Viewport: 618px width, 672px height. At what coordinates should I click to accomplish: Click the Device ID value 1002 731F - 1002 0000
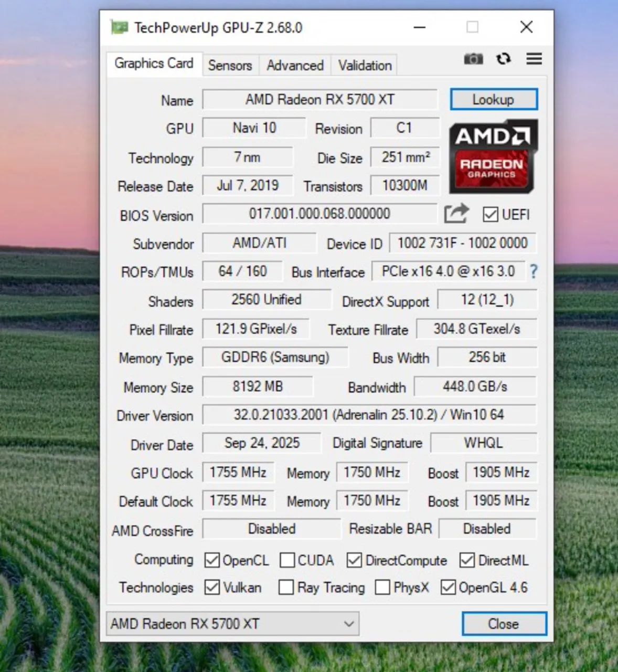pos(462,243)
